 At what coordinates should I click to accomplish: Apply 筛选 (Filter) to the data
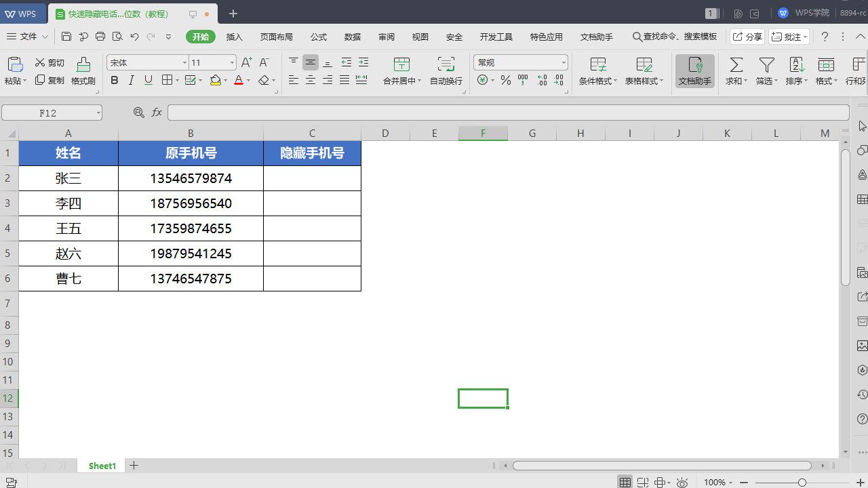point(765,71)
